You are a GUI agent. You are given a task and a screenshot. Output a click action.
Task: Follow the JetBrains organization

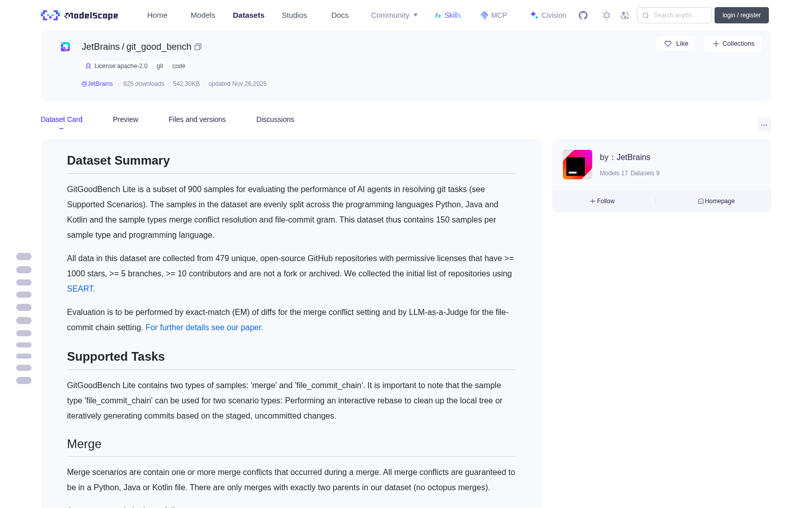602,201
